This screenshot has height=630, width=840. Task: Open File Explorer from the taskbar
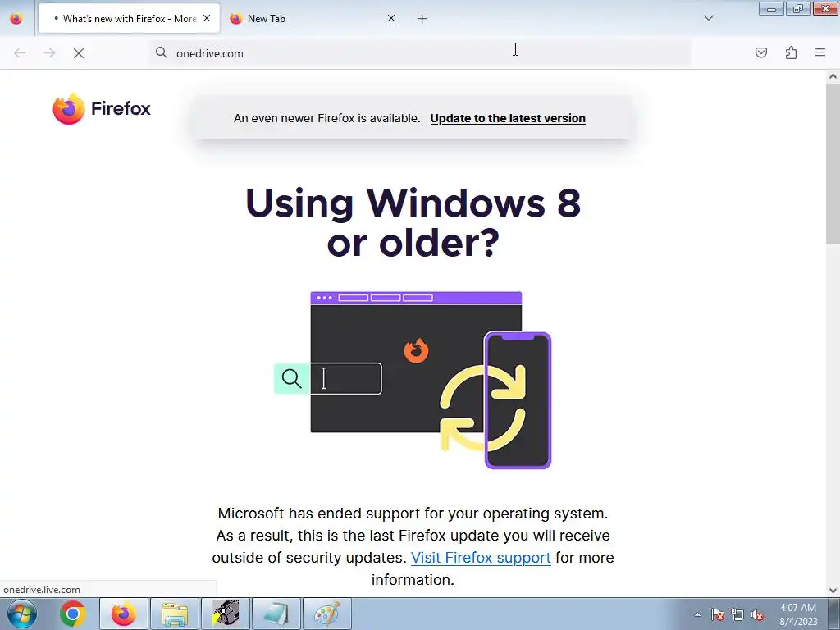point(175,614)
